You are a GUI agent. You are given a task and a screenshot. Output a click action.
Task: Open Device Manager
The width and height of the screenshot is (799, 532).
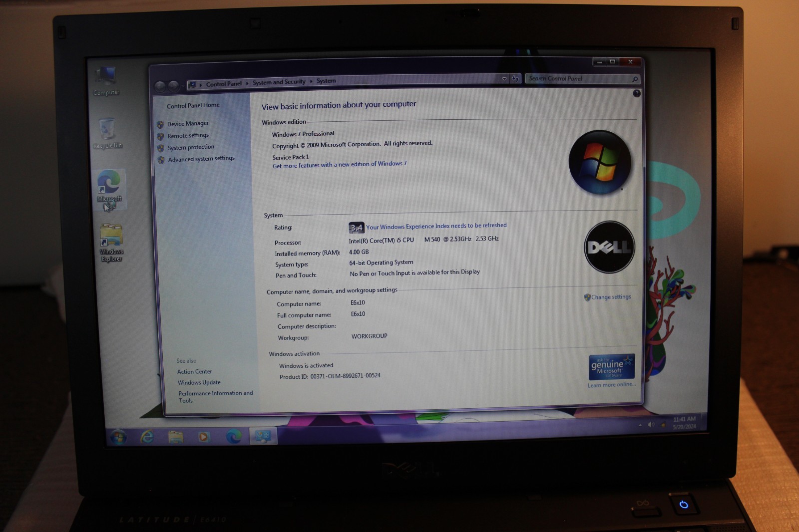pos(188,123)
